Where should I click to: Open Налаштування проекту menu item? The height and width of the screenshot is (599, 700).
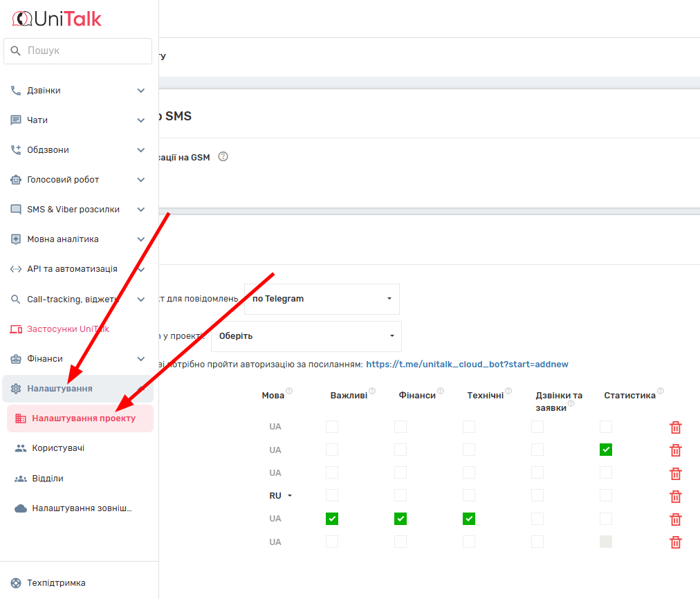click(x=84, y=418)
